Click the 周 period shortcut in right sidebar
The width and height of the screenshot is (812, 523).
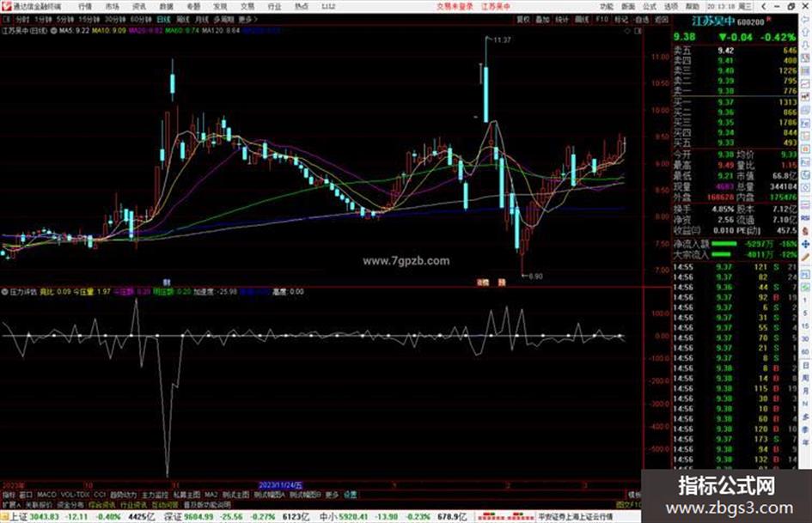click(805, 378)
